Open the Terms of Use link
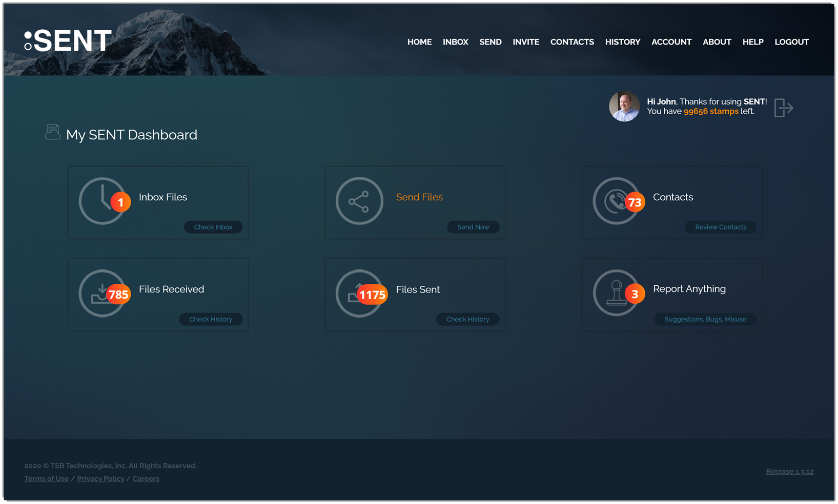This screenshot has height=504, width=838. click(47, 478)
